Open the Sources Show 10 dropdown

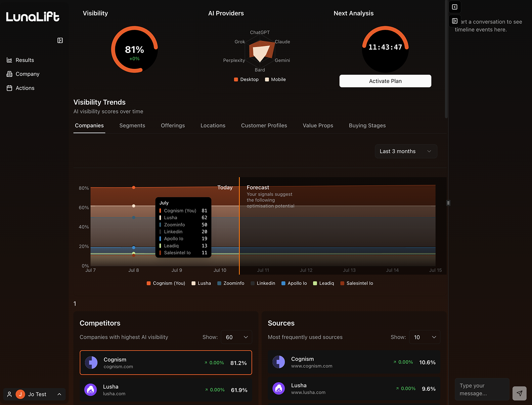click(425, 337)
